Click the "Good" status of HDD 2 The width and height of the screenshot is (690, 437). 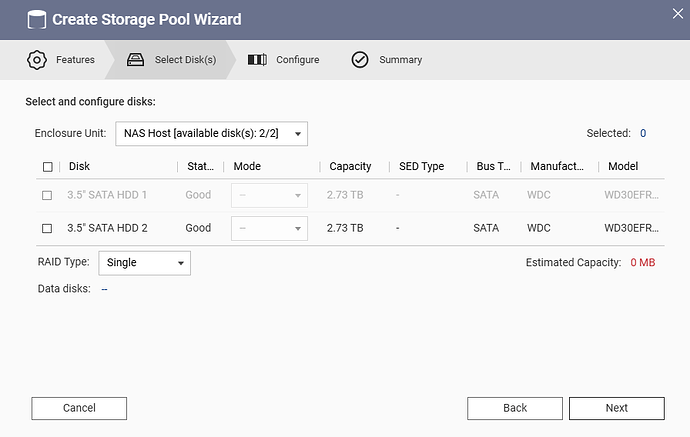click(198, 228)
